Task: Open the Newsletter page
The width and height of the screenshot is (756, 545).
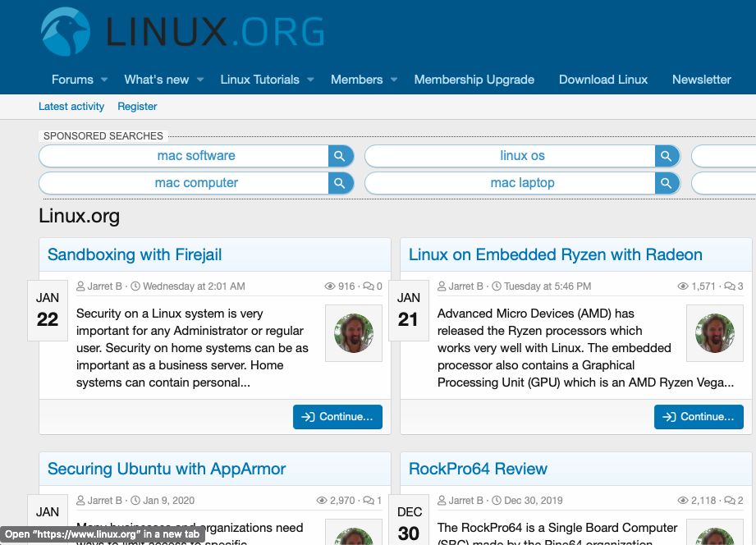Action: 702,80
